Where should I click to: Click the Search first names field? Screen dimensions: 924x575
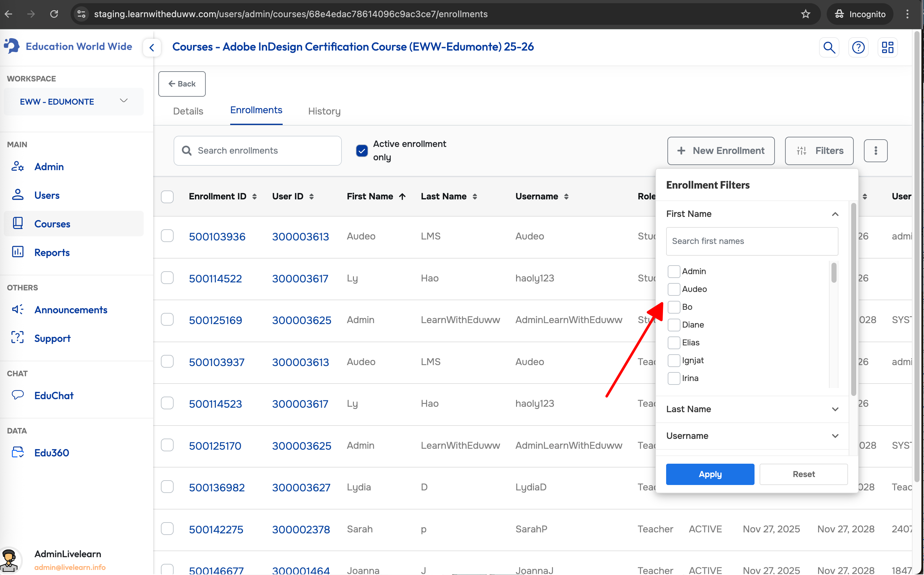click(751, 241)
